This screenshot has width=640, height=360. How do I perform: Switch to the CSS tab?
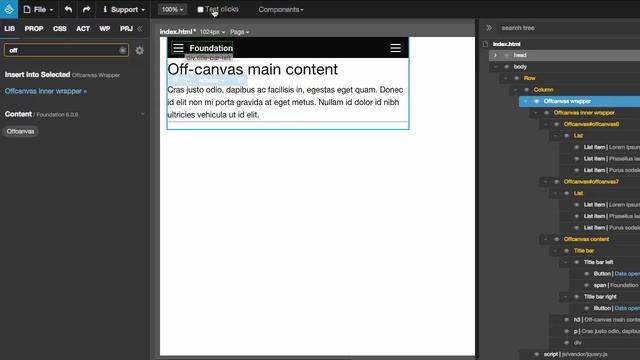point(60,29)
